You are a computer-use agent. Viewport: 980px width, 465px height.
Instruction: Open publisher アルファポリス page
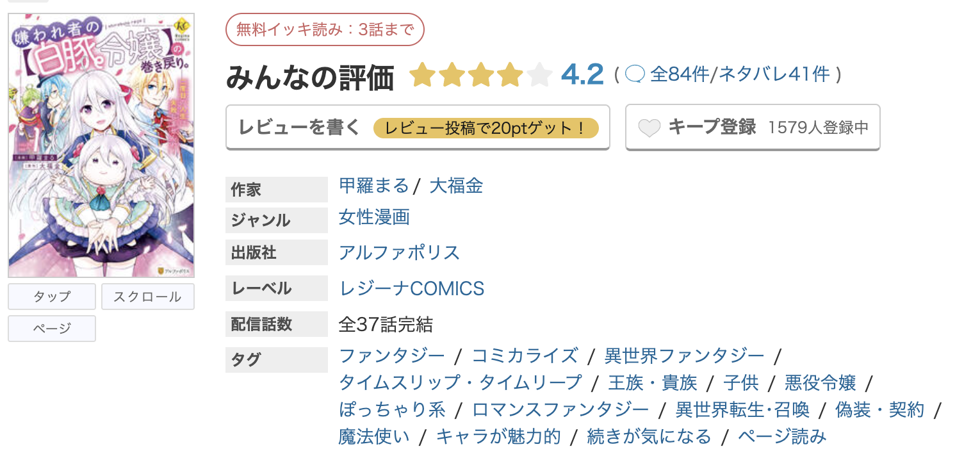(399, 252)
